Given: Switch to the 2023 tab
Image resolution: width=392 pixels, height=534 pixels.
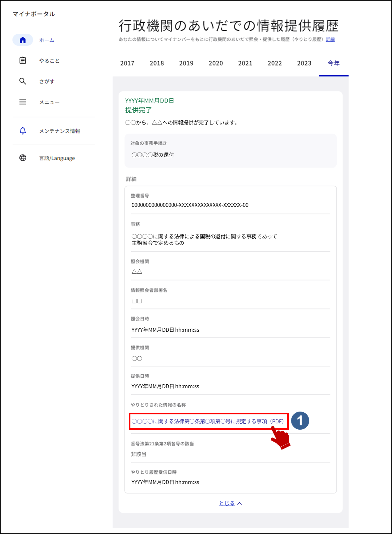Looking at the screenshot, I should click(304, 63).
